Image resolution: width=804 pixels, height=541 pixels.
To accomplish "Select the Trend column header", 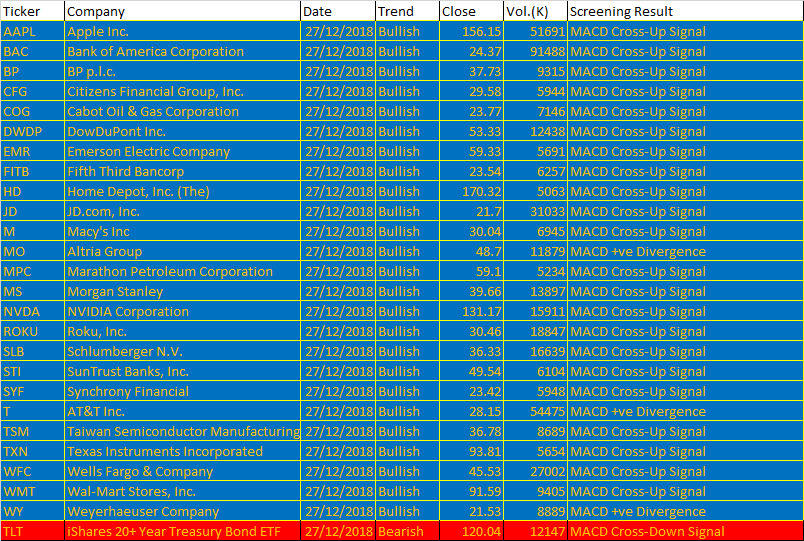I will (x=407, y=11).
